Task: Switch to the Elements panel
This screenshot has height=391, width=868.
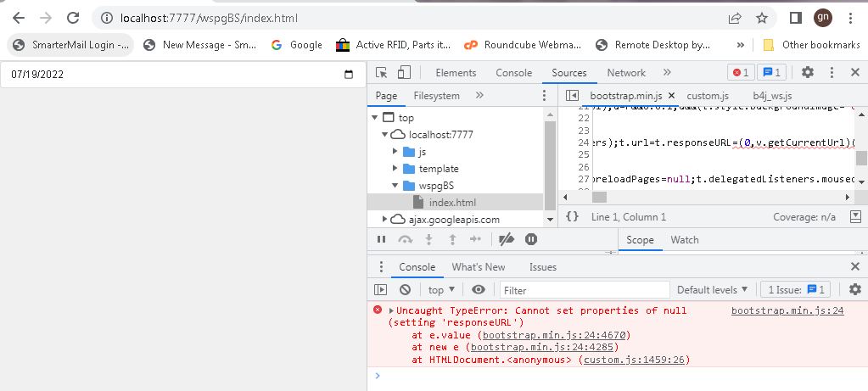Action: point(456,72)
